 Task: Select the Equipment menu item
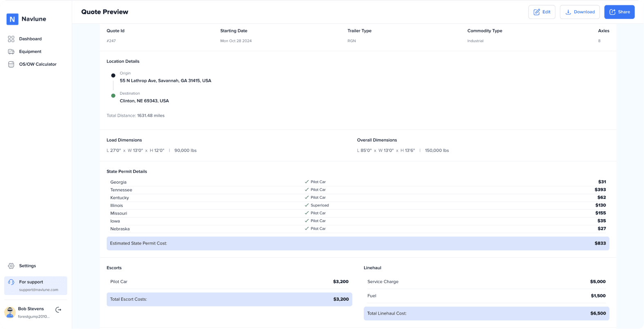(30, 52)
